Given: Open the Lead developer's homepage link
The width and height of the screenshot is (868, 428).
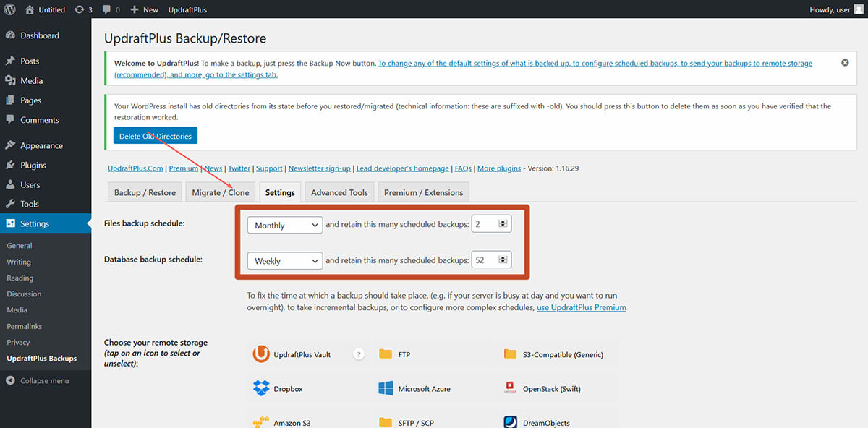Looking at the screenshot, I should (403, 168).
